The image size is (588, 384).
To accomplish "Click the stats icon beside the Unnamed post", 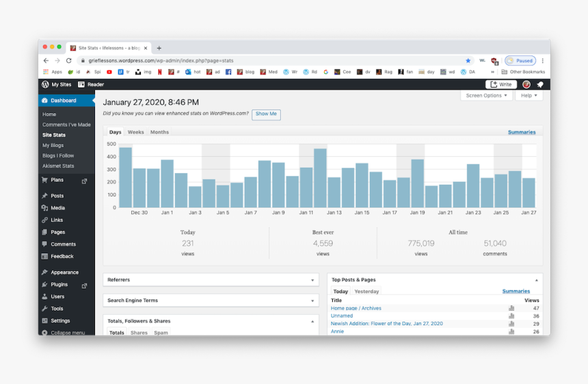I will coord(511,316).
